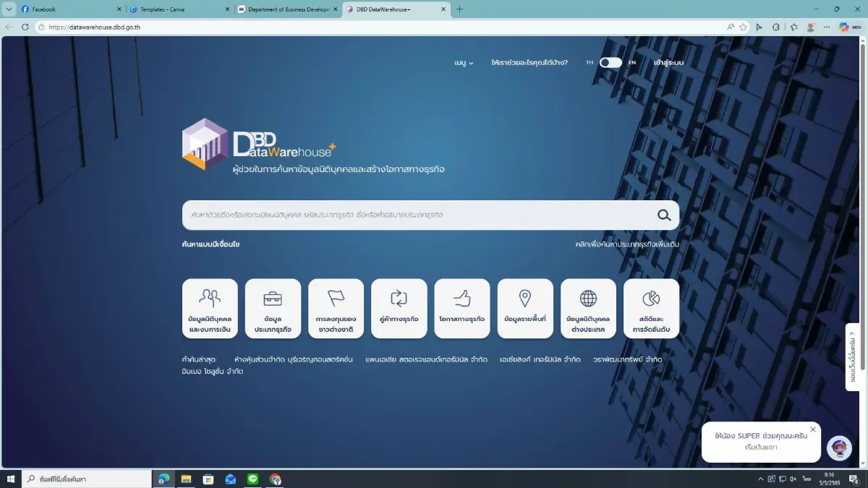
Task: Reload the page with refresh icon
Action: (x=25, y=27)
